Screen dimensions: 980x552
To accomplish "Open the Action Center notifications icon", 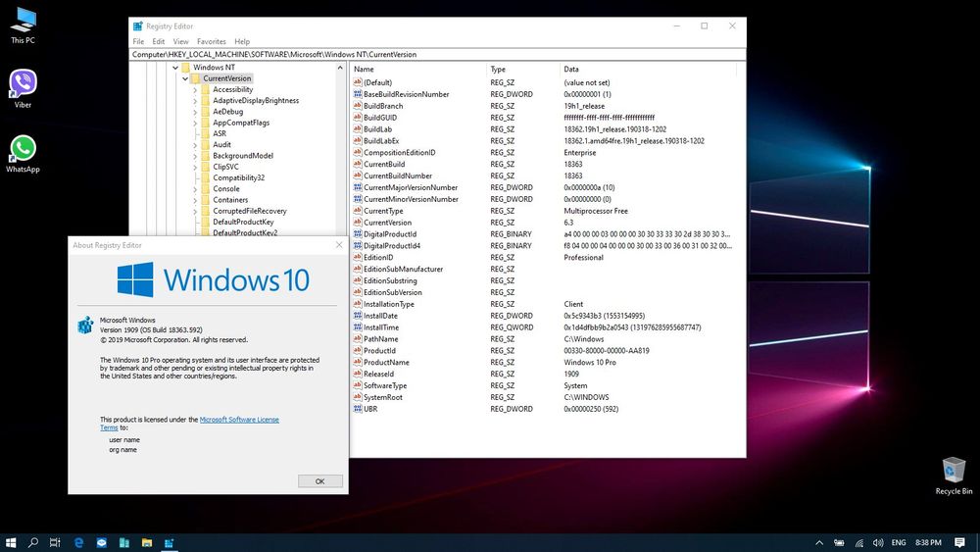I will [959, 542].
